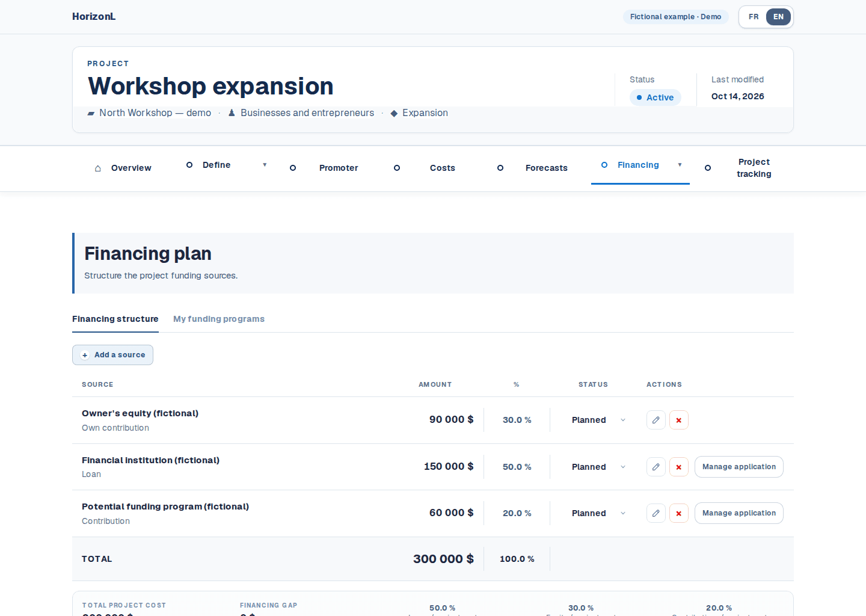
Task: Click the circle marker before Costs
Action: tap(397, 168)
